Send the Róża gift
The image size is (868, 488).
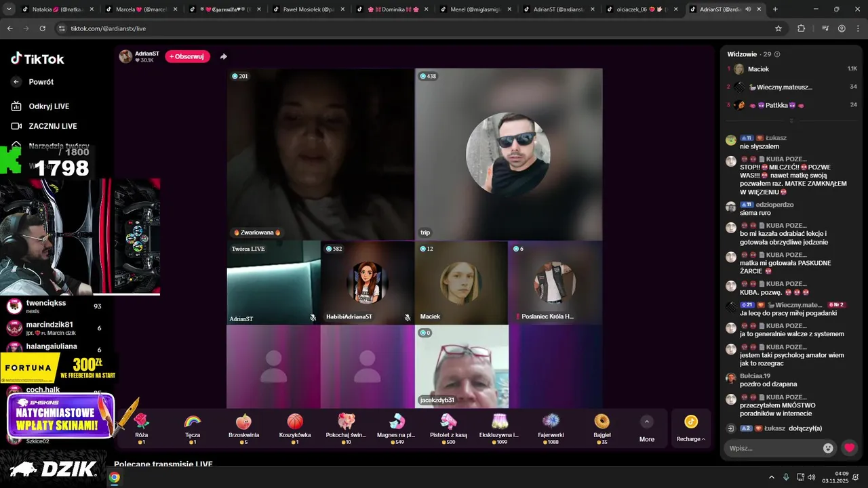point(142,428)
